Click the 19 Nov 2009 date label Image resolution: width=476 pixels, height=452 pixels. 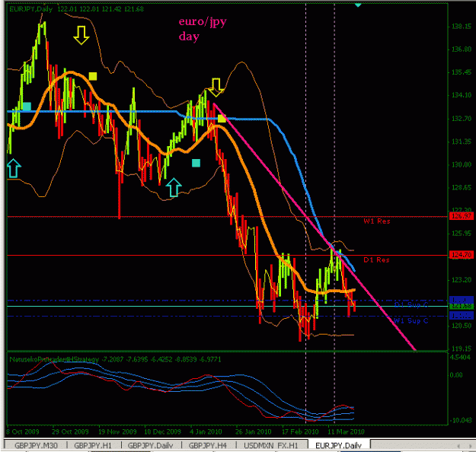coord(117,431)
